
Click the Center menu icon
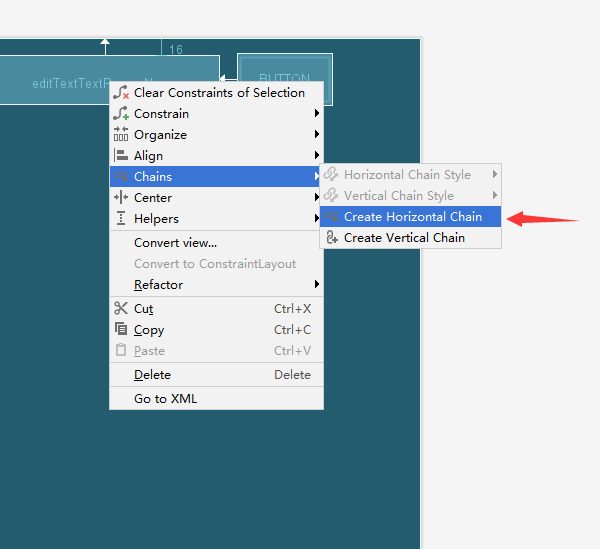click(121, 198)
